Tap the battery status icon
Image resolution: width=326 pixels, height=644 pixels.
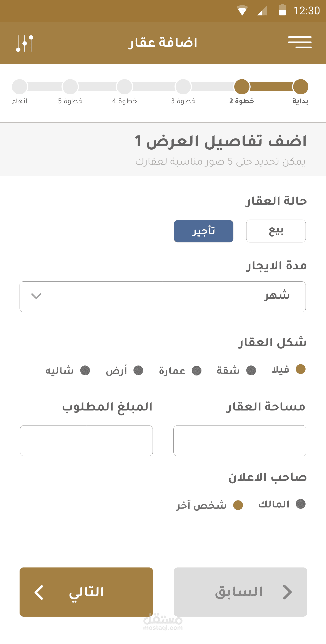coord(282,10)
